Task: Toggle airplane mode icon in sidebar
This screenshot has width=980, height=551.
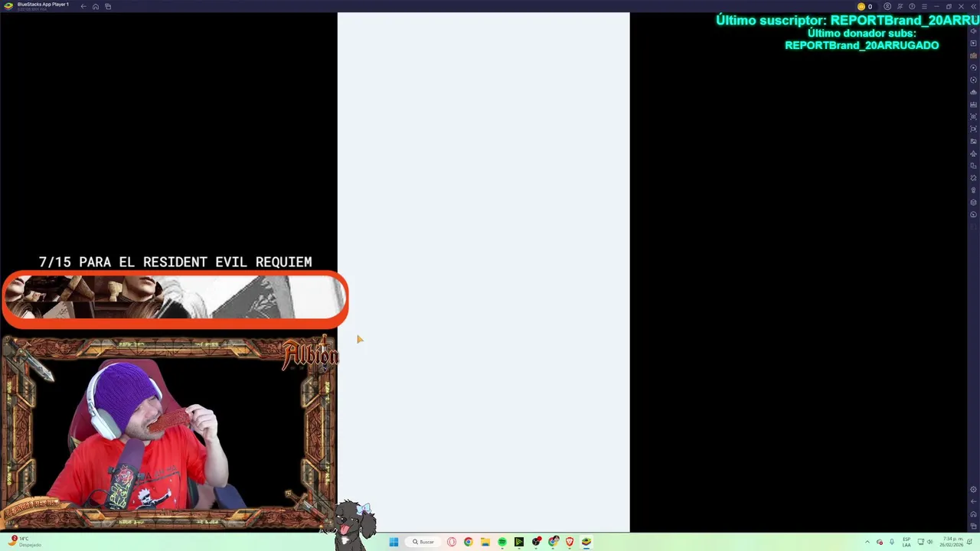Action: point(973,153)
